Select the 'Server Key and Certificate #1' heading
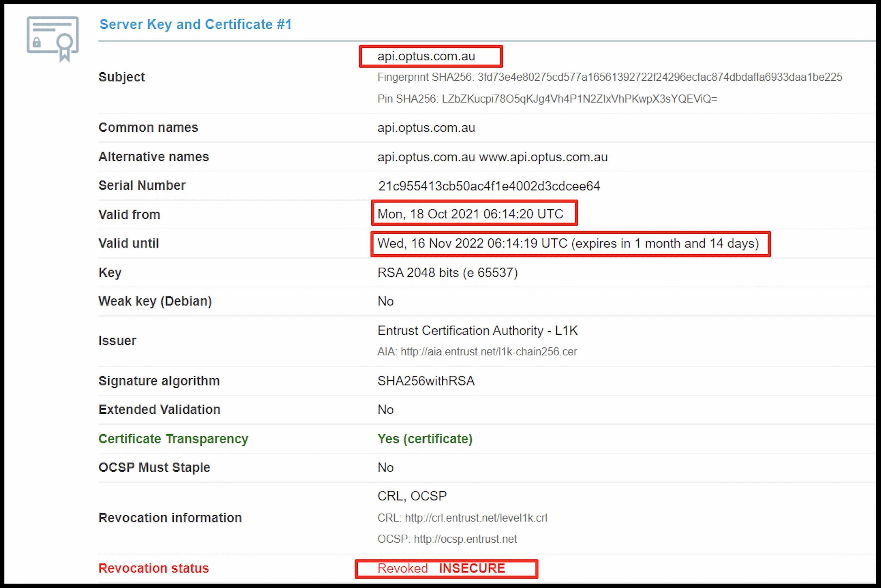The width and height of the screenshot is (881, 588). [195, 24]
